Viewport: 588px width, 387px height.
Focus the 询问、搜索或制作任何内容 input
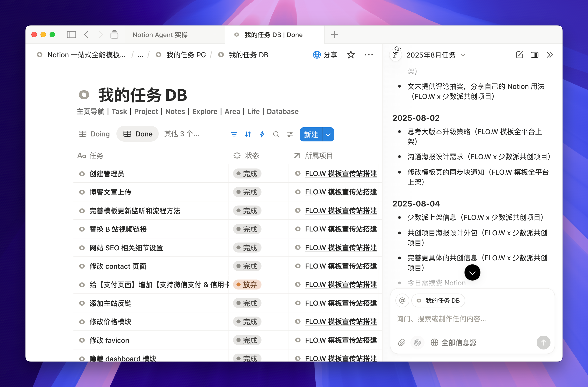pos(472,319)
